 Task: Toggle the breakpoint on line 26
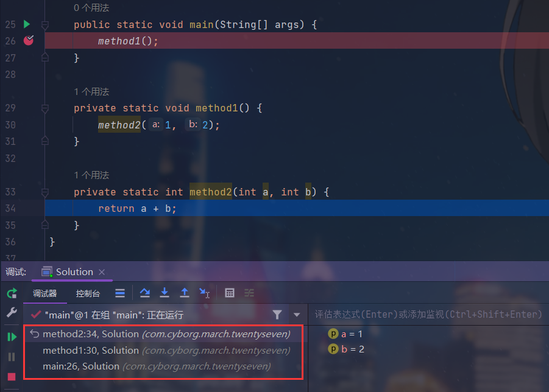point(28,41)
